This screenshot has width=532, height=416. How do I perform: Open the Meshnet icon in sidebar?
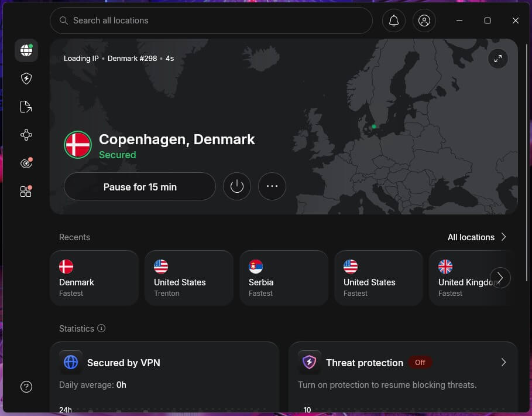tap(26, 135)
